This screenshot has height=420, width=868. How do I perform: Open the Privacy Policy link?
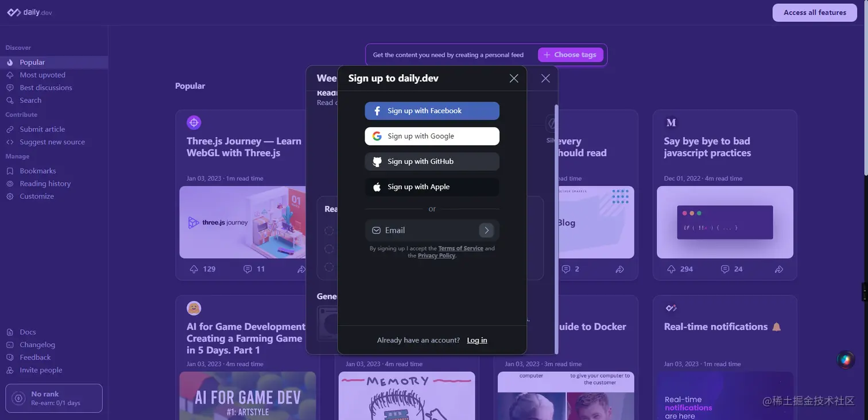click(436, 256)
